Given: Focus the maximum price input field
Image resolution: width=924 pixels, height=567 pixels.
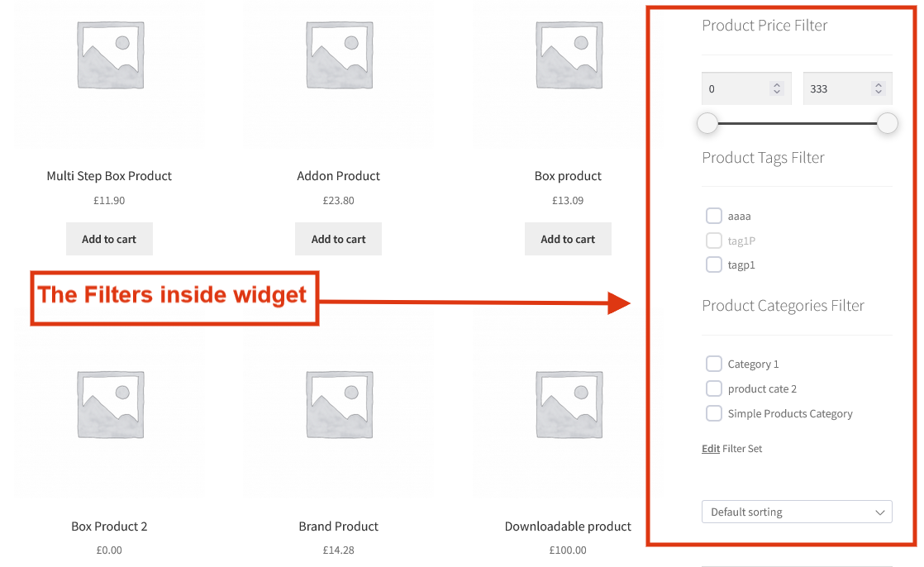Looking at the screenshot, I should point(836,88).
